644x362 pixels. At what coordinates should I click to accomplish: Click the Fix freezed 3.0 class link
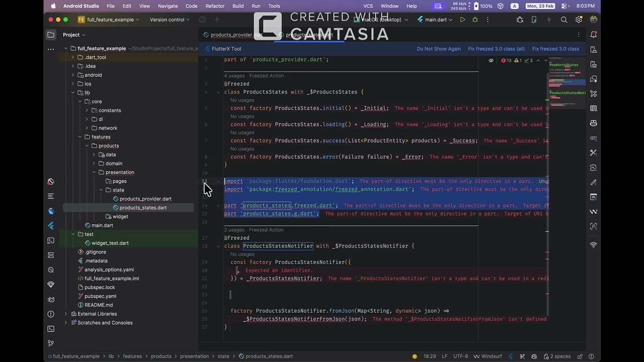tap(555, 49)
